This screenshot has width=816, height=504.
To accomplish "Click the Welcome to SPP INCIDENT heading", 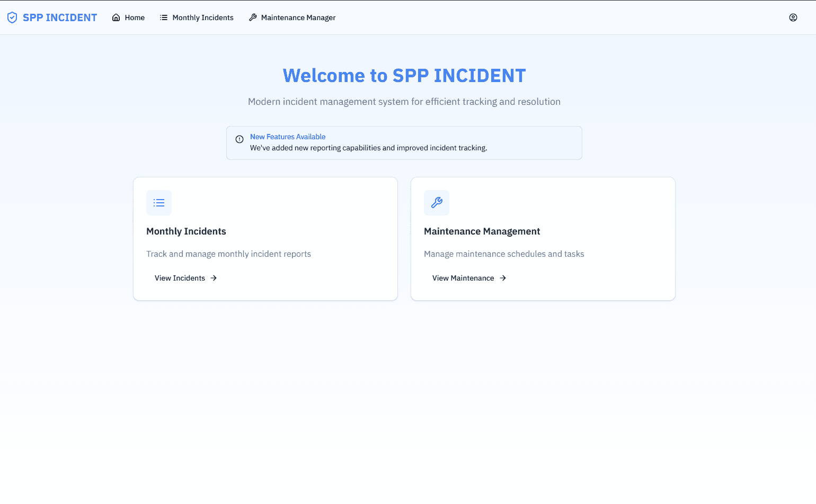I will 404,76.
